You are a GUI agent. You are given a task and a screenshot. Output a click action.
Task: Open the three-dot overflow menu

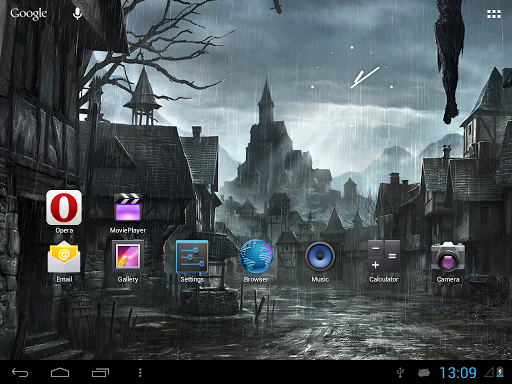click(x=140, y=372)
